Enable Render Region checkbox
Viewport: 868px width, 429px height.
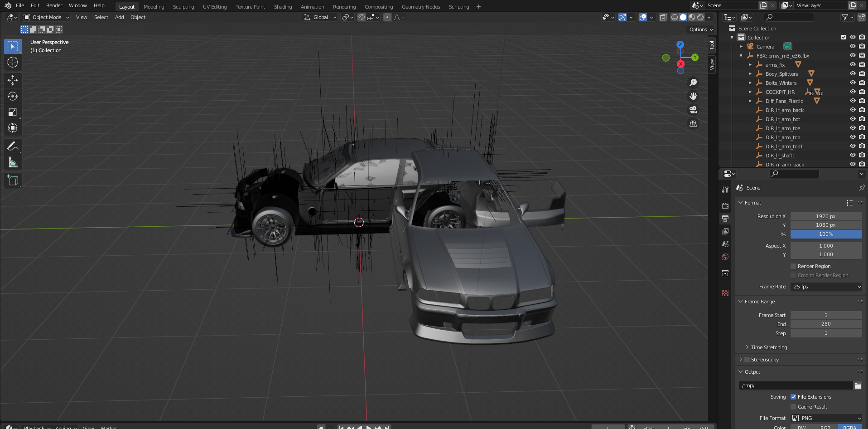click(793, 266)
